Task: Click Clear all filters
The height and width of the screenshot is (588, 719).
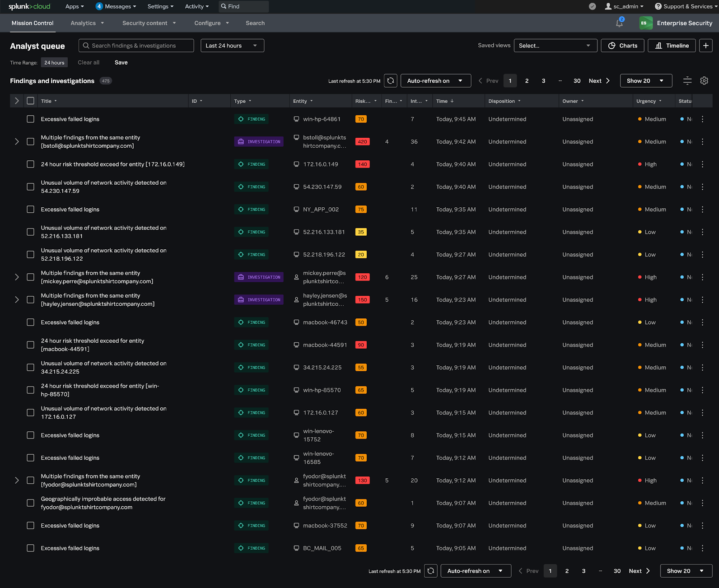Action: [89, 62]
